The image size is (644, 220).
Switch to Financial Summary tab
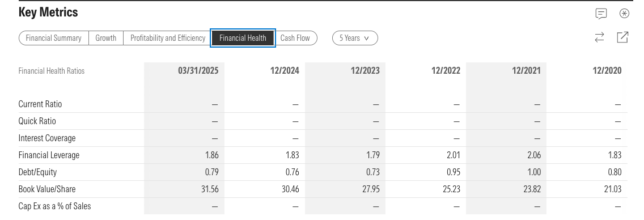pyautogui.click(x=54, y=38)
